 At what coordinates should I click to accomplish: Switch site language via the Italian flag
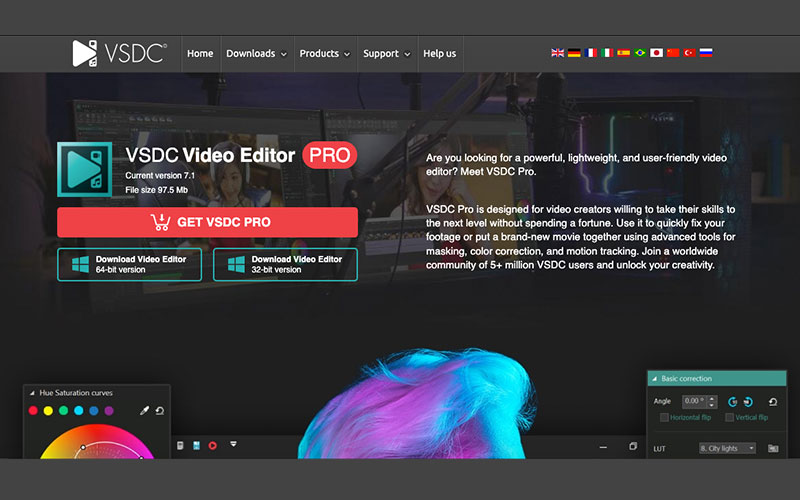(x=607, y=53)
